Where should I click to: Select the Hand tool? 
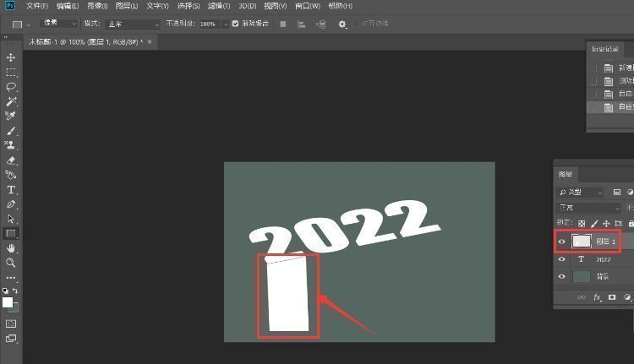[x=11, y=248]
